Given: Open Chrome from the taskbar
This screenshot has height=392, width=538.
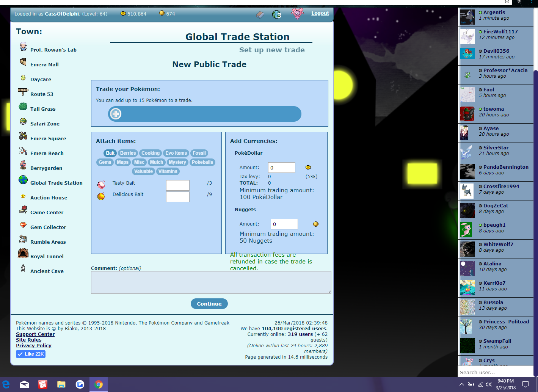Looking at the screenshot, I should (99, 384).
